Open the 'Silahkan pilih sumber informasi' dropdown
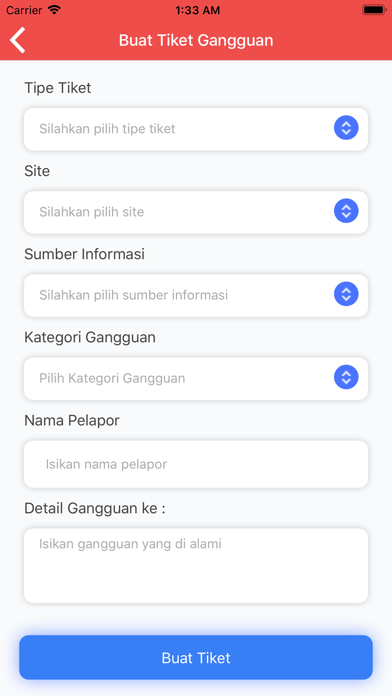The height and width of the screenshot is (696, 392). point(196,295)
